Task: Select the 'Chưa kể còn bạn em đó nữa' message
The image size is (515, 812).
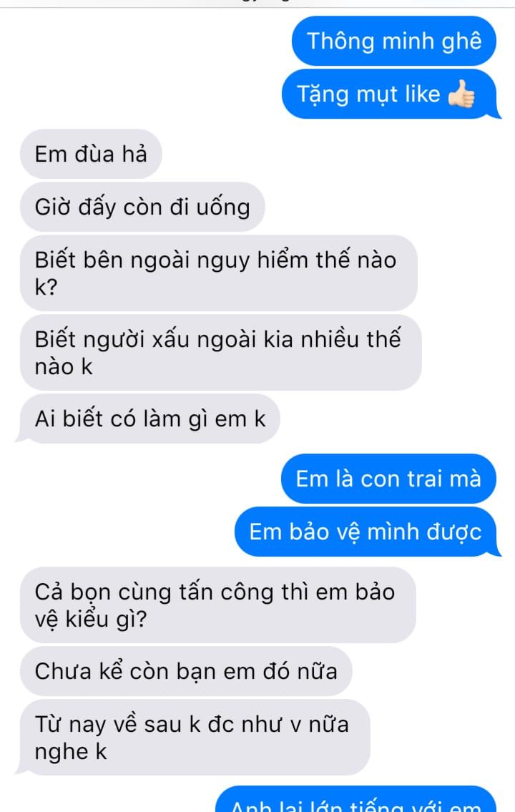Action: [x=187, y=670]
